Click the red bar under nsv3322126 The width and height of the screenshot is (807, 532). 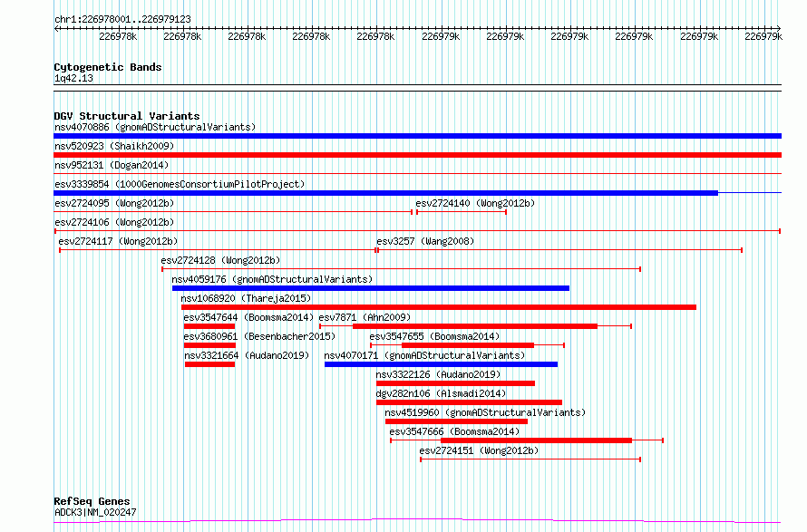click(x=455, y=383)
